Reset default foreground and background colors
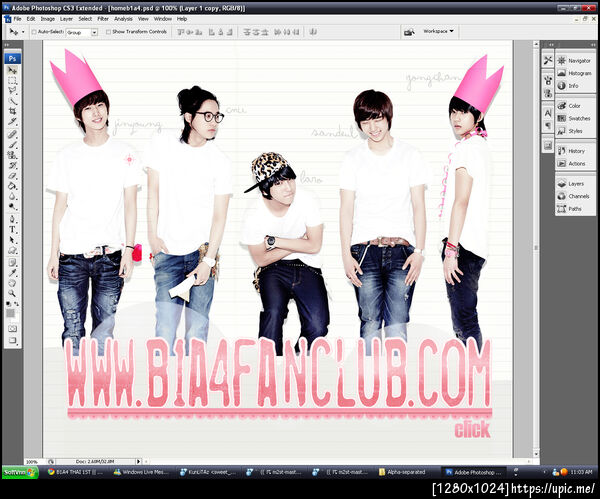 [x=8, y=304]
